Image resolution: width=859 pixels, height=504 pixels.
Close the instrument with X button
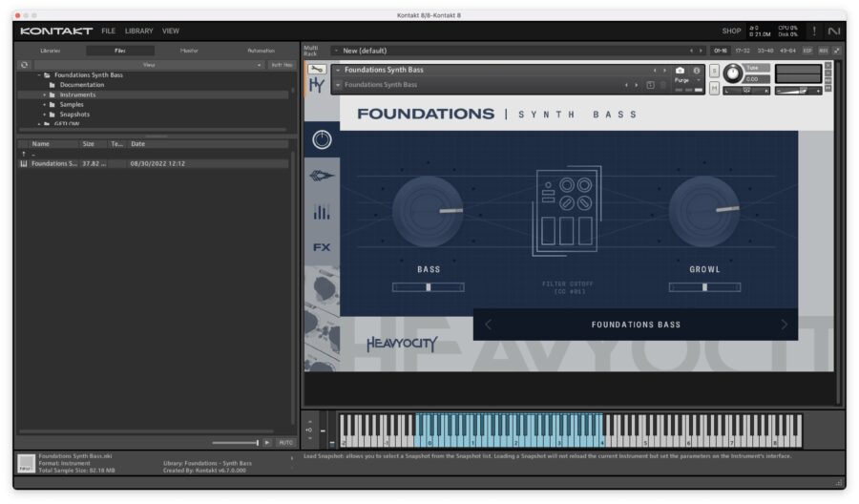tap(828, 65)
